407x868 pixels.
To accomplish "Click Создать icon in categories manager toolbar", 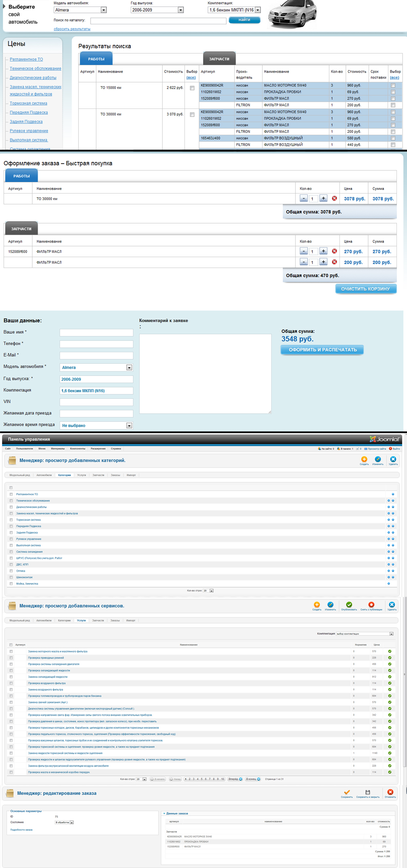I will point(364,459).
